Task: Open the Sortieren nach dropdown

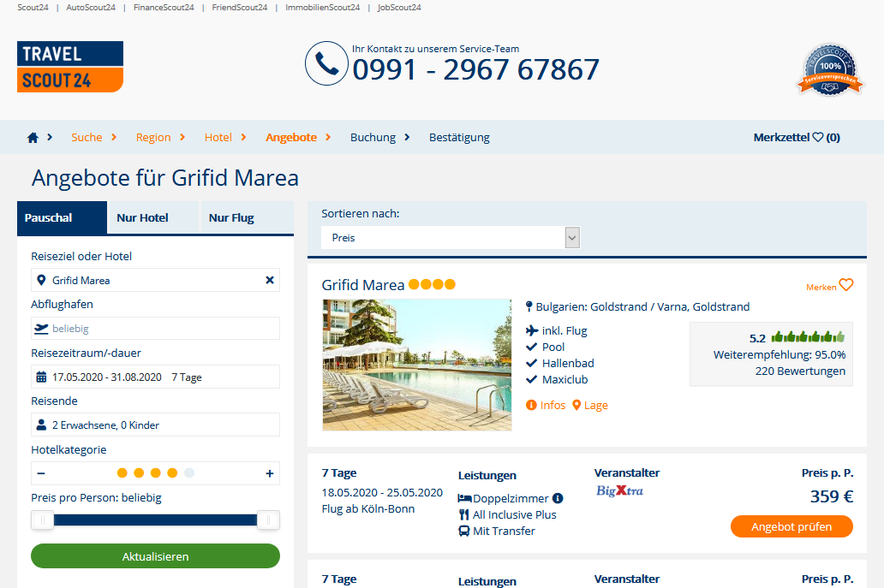Action: click(451, 238)
